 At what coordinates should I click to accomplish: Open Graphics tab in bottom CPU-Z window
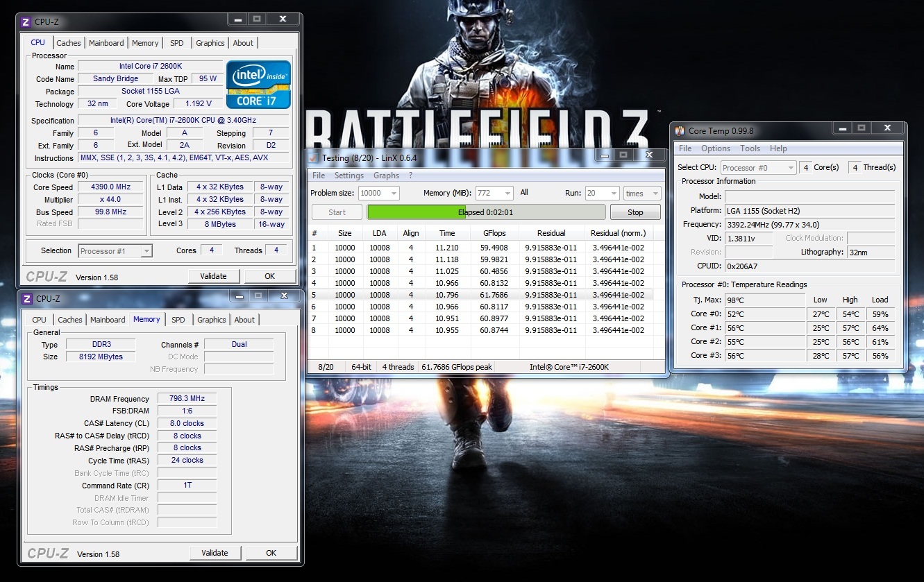click(211, 320)
